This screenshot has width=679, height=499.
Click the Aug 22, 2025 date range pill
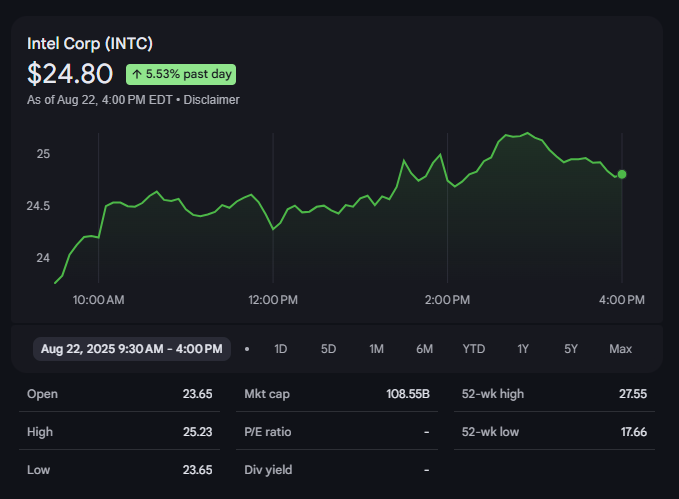pos(132,349)
